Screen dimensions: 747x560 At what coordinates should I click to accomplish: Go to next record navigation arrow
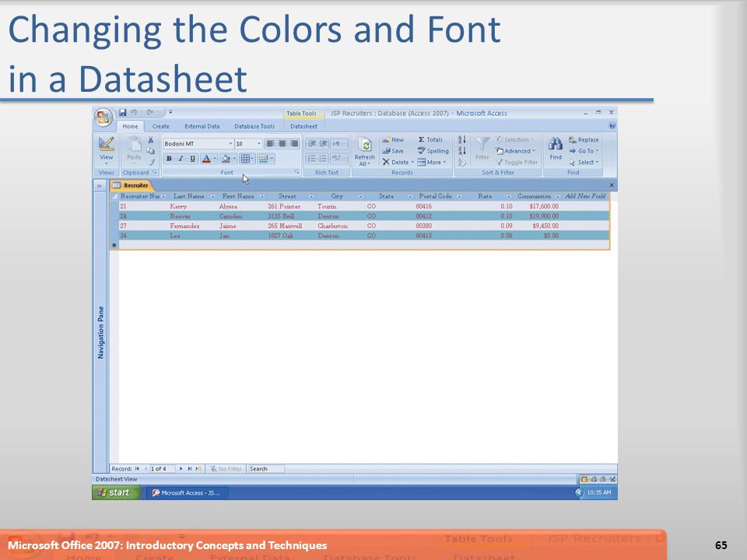tap(181, 469)
